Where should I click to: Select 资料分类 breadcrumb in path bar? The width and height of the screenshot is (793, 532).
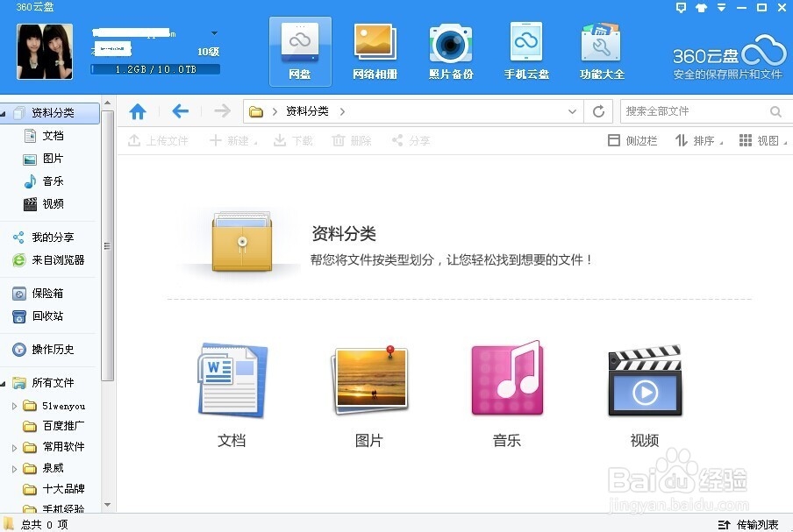[x=307, y=111]
